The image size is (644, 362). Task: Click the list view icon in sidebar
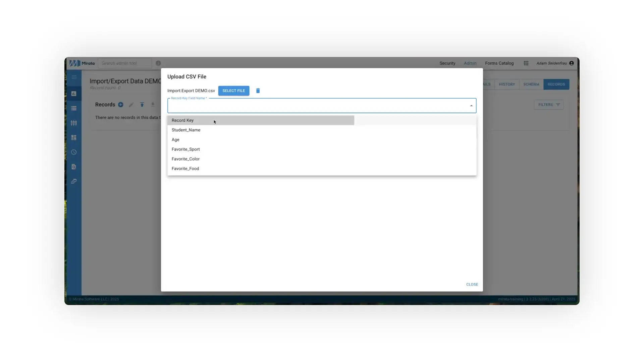point(74,108)
